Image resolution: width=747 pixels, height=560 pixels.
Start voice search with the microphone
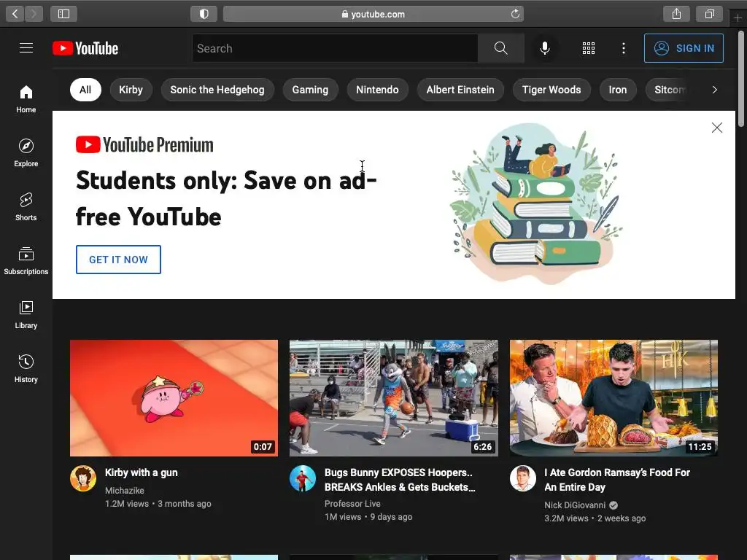point(545,48)
